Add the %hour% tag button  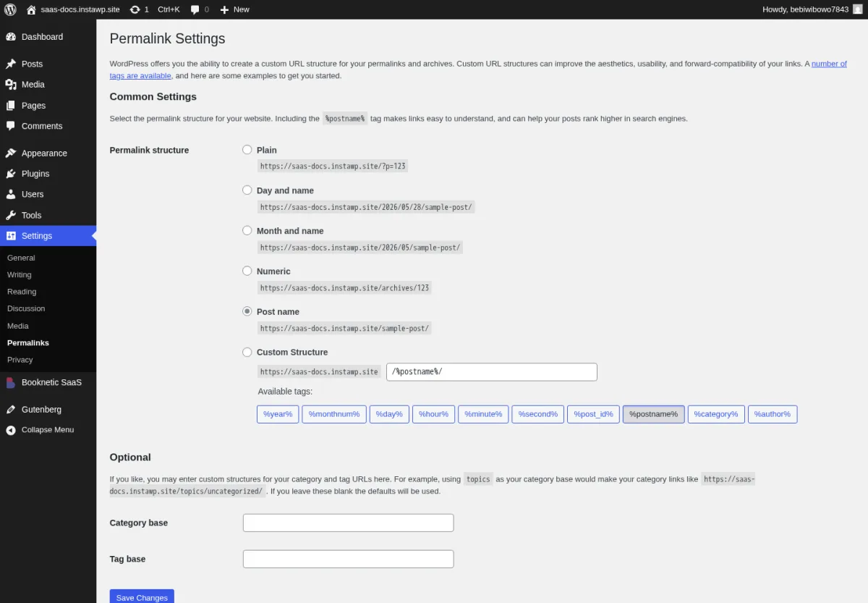pyautogui.click(x=434, y=414)
